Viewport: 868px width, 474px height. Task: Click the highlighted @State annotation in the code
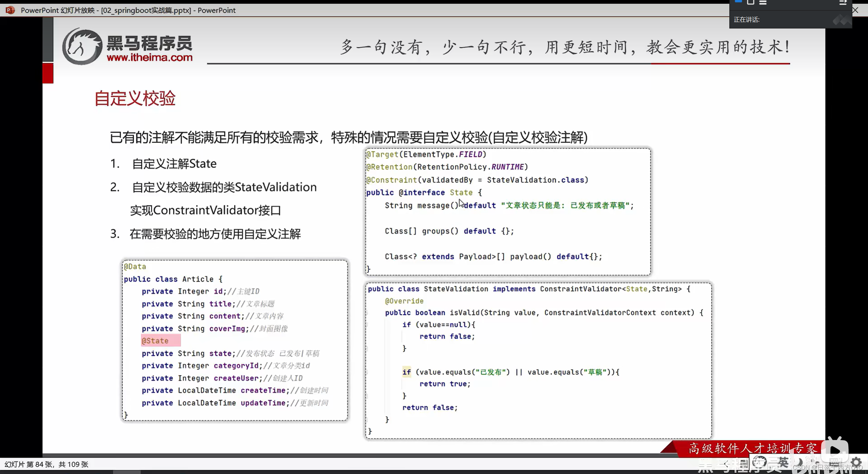[x=160, y=340]
